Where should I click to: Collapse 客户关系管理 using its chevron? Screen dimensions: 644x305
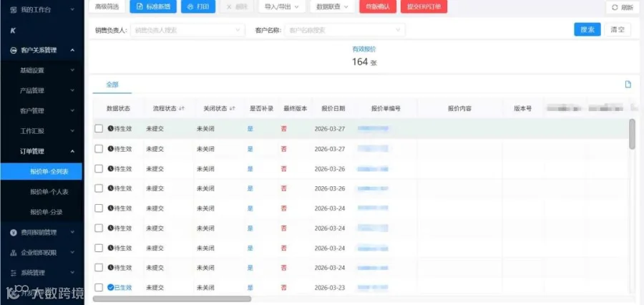click(x=73, y=50)
